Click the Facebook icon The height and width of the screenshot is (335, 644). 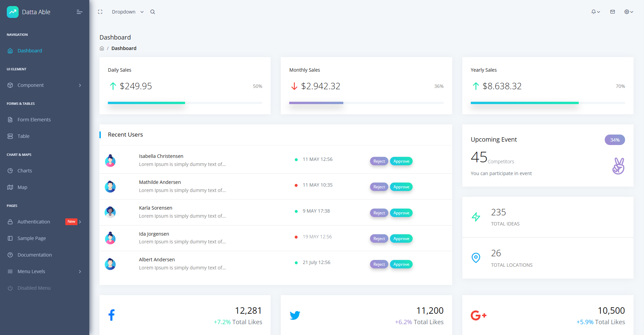pyautogui.click(x=112, y=315)
